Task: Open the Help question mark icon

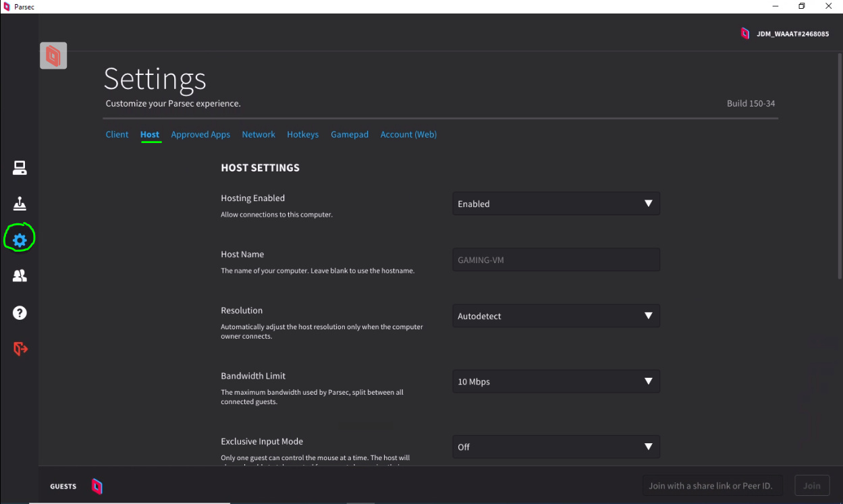Action: pos(20,313)
